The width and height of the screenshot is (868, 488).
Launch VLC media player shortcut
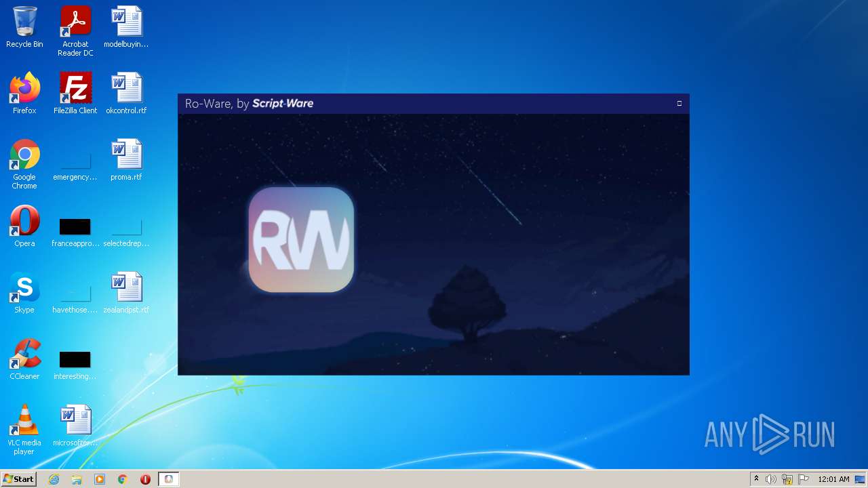(x=24, y=430)
